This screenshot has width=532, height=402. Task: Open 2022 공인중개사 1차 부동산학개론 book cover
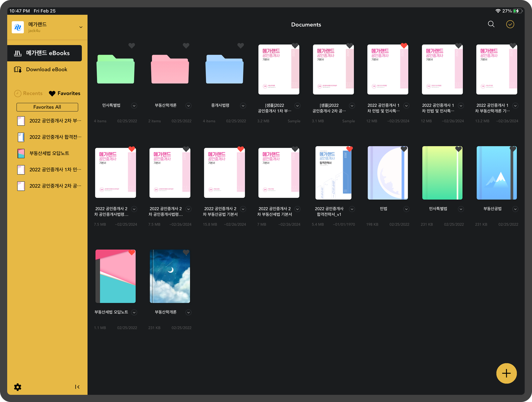497,69
